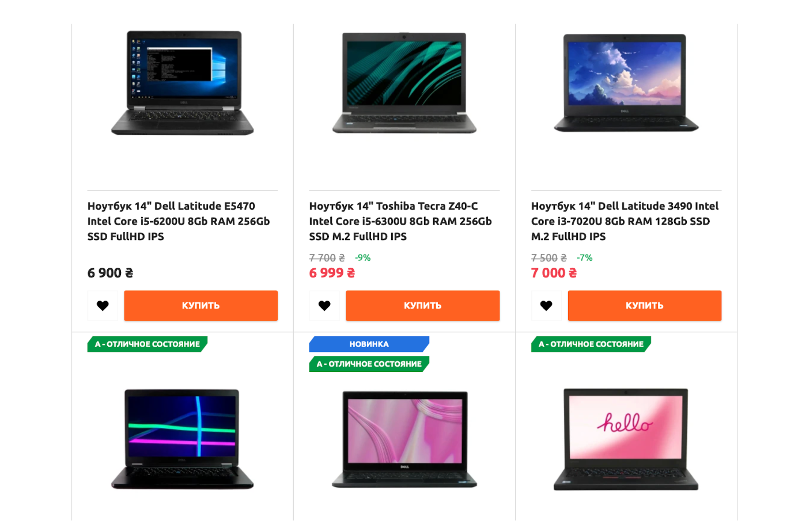The image size is (802, 532).
Task: Buy the Dell Latitude 3490 for 7 000 ₴
Action: pos(645,306)
